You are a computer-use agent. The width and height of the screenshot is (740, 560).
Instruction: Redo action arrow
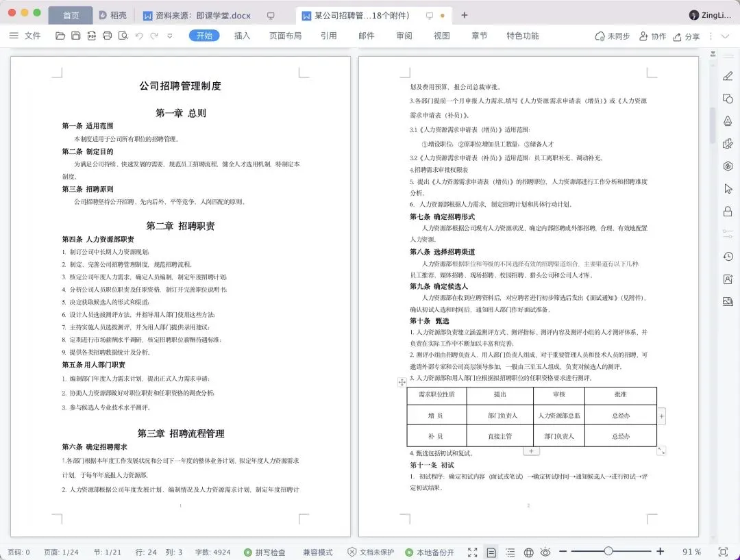point(154,36)
